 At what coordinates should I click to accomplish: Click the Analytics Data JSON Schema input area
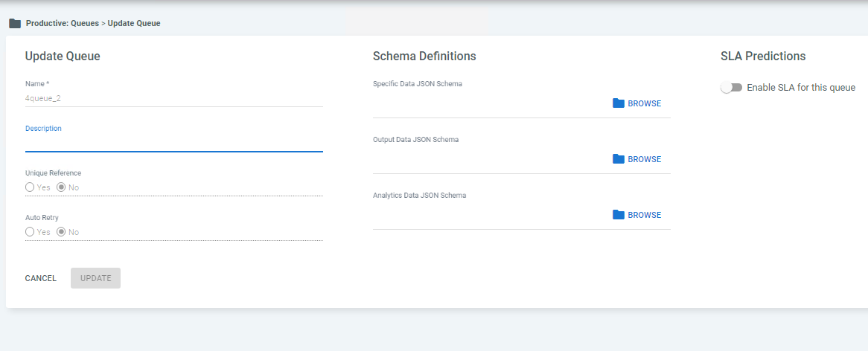coord(490,215)
